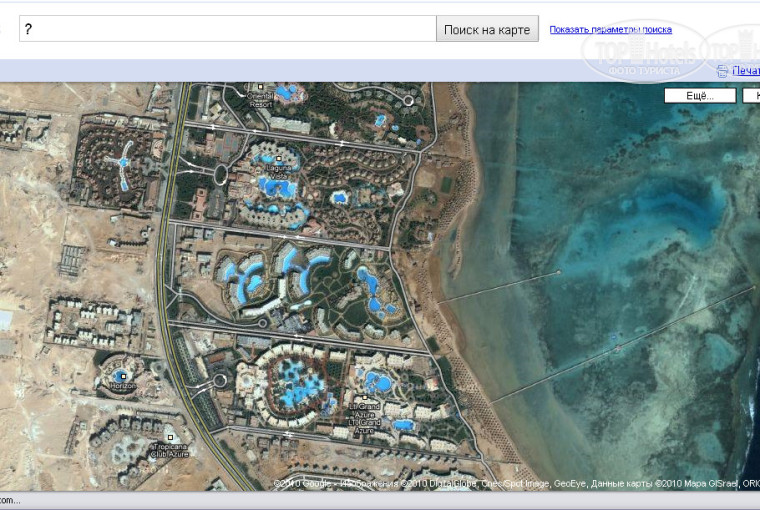Open 'Показать параметры поиска' link

[610, 29]
